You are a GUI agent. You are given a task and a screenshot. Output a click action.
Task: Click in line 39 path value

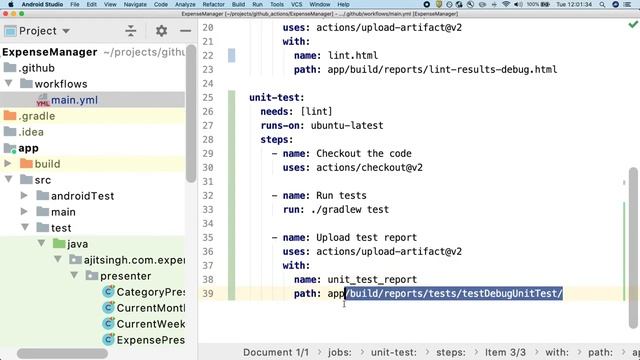click(445, 293)
